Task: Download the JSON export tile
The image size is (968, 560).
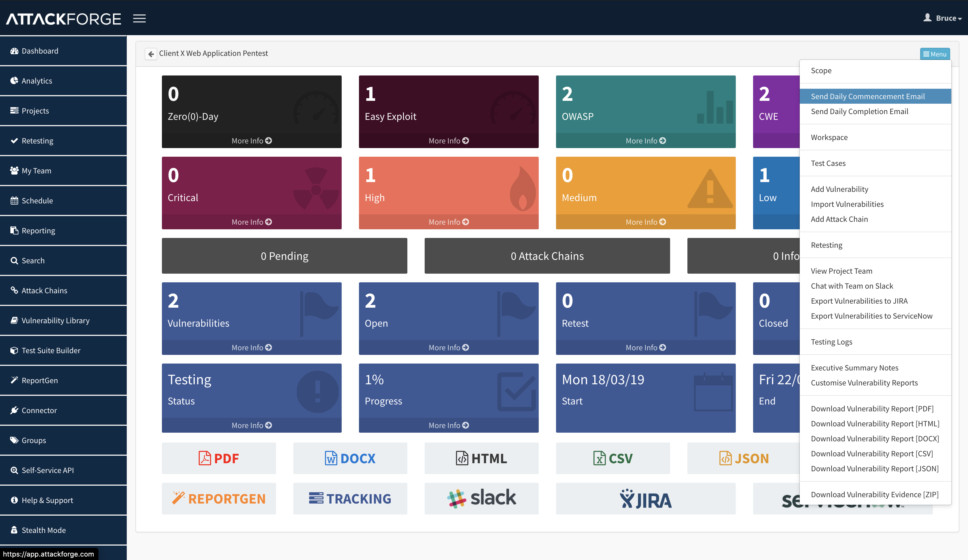Action: [744, 458]
